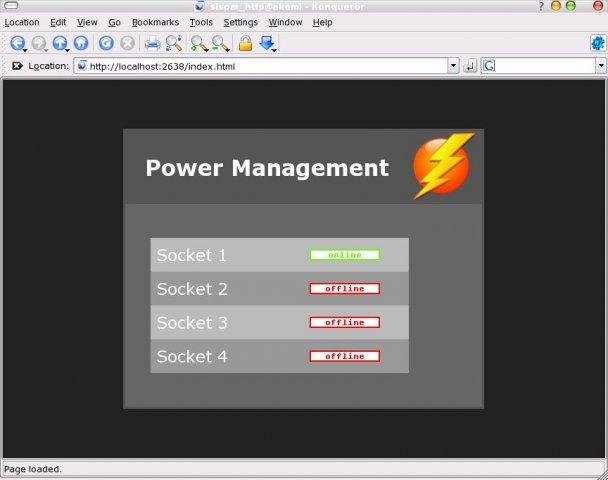Toggle Socket 1 online status button
The width and height of the screenshot is (608, 480).
tap(344, 255)
